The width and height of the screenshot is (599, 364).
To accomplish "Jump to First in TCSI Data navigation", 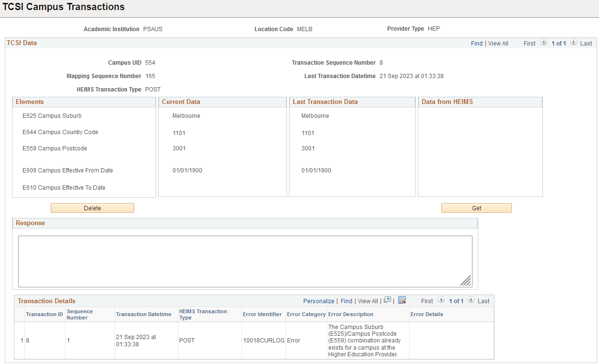I will pos(529,43).
